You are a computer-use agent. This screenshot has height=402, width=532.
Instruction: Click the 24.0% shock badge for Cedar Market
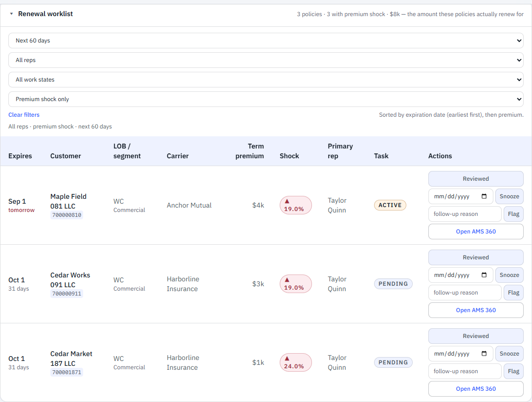(x=295, y=362)
